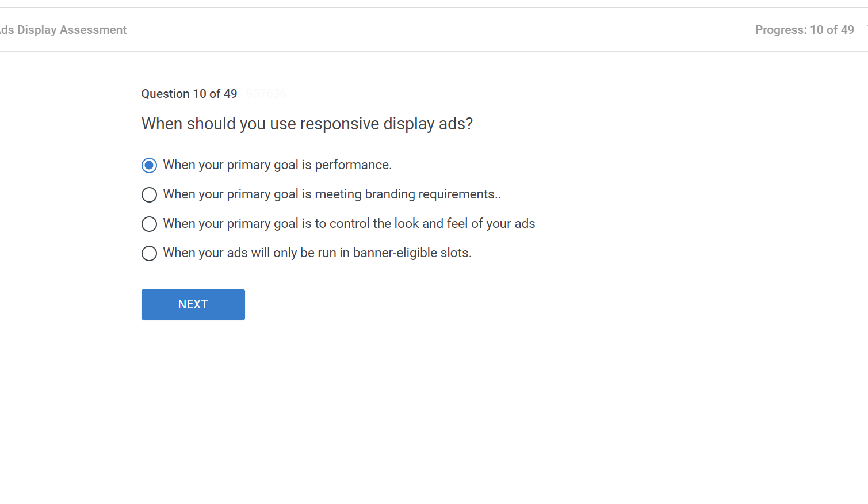Click answer text about banner-eligible slots
The height and width of the screenshot is (504, 868).
point(317,253)
